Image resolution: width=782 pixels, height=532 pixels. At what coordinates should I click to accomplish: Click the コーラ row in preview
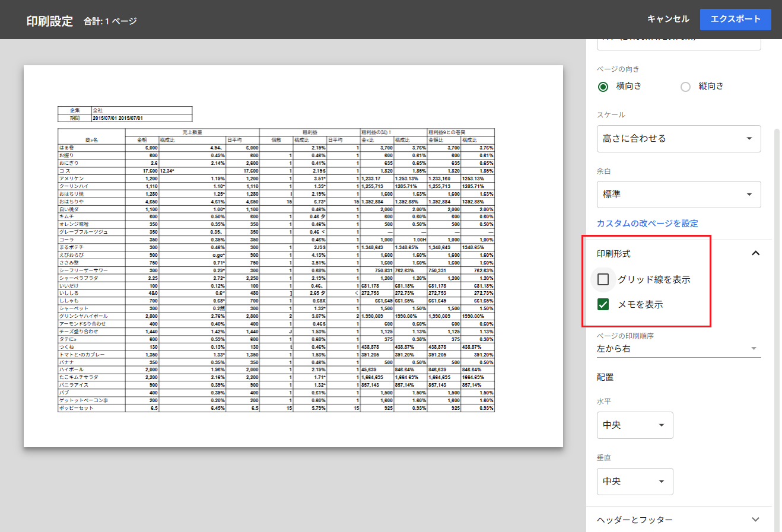point(276,240)
